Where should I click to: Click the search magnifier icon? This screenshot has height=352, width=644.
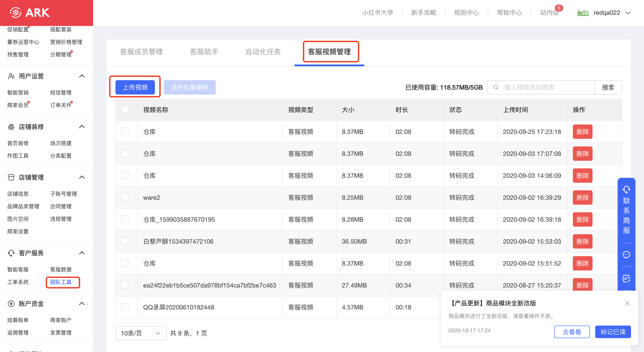tap(496, 87)
